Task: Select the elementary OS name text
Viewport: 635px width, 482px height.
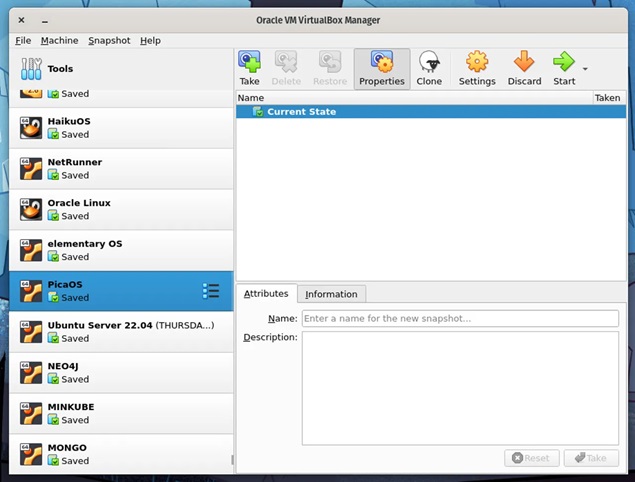Action: 85,244
